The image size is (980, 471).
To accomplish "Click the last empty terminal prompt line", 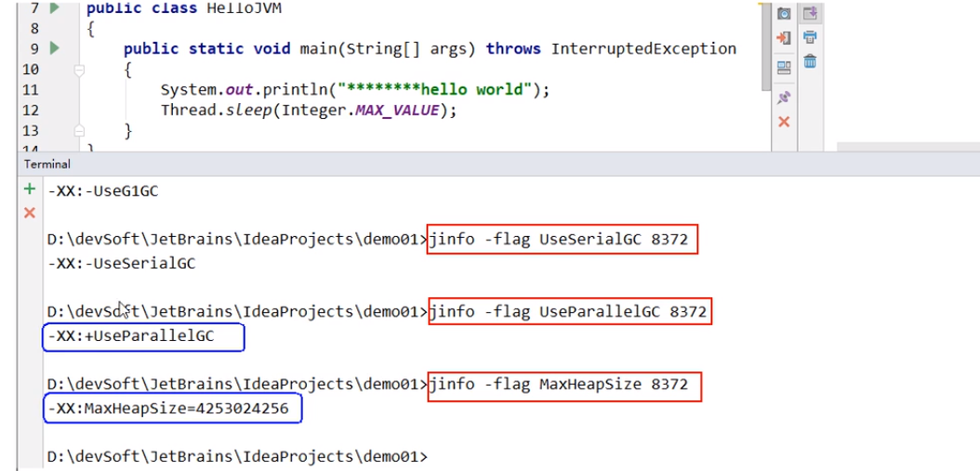I will pyautogui.click(x=237, y=457).
